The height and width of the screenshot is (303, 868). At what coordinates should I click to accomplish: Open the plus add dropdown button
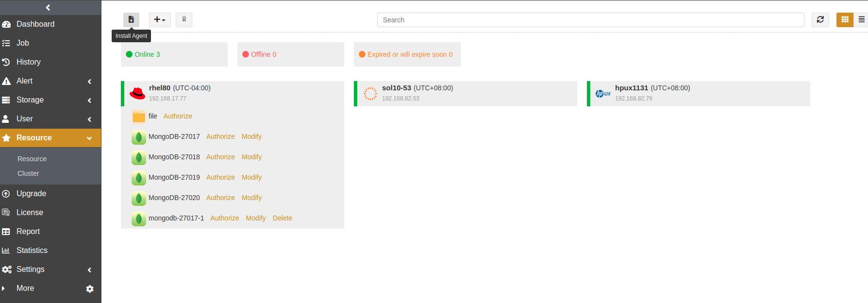[x=160, y=20]
